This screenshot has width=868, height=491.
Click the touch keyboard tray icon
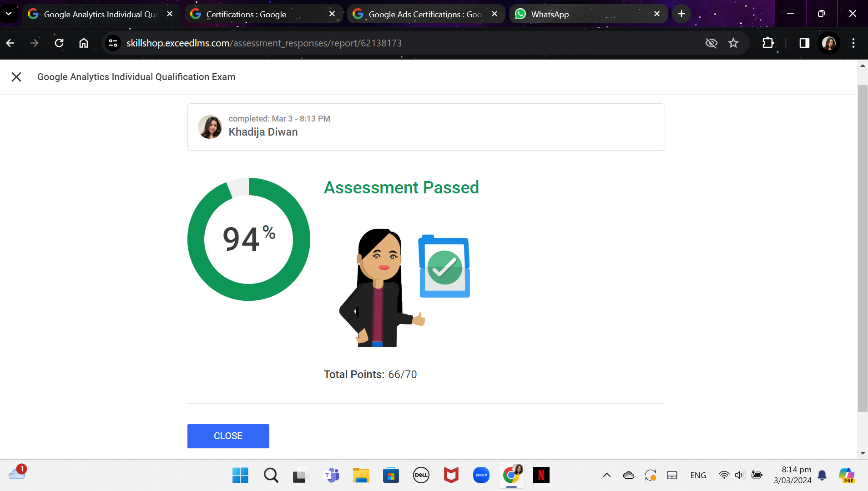click(672, 476)
